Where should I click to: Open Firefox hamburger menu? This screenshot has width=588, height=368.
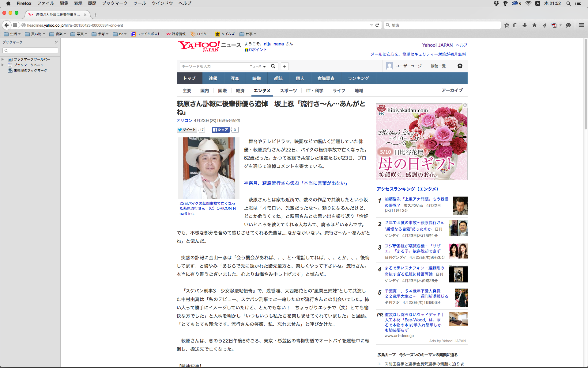point(581,25)
